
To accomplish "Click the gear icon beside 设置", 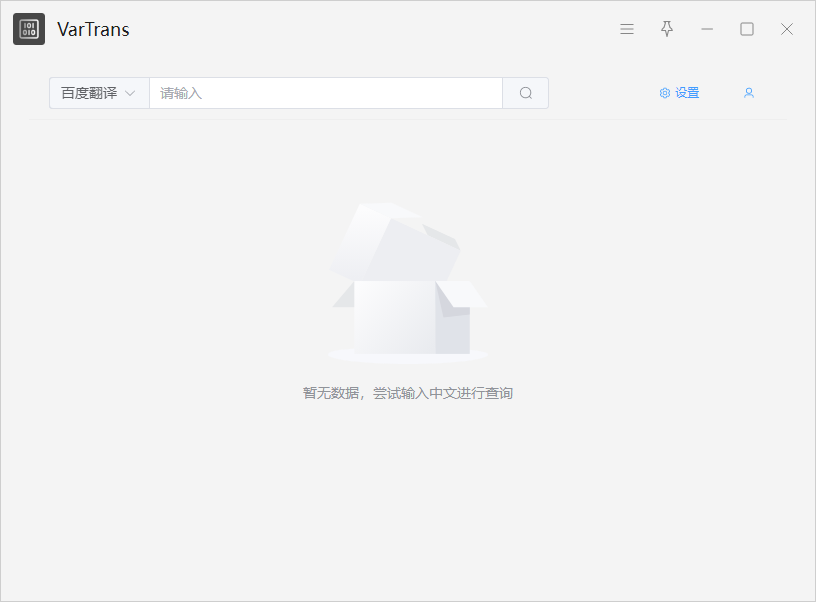I will point(664,93).
